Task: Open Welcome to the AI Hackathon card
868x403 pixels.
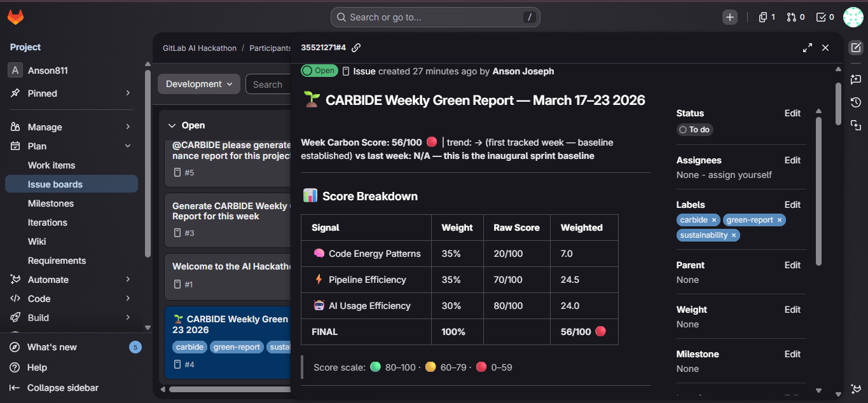Action: pos(228,277)
